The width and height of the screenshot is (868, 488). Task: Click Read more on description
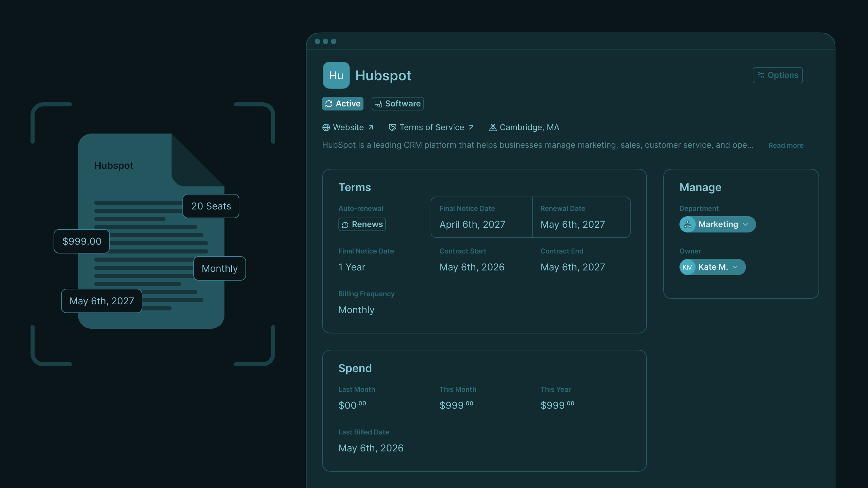click(x=786, y=145)
